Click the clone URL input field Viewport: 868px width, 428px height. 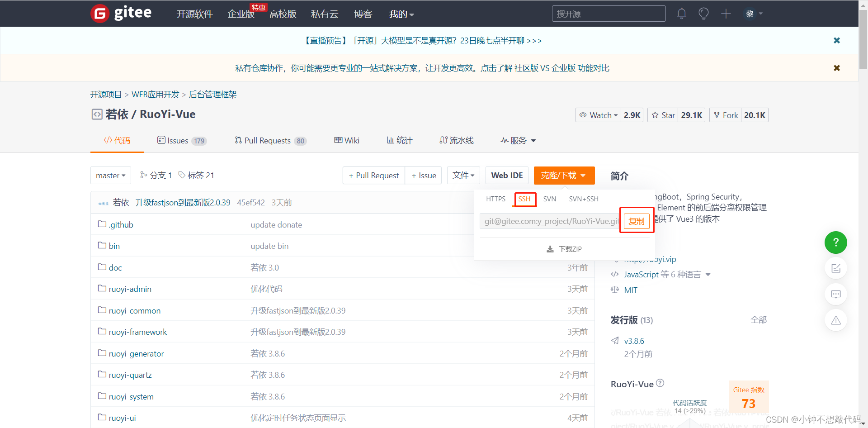[x=550, y=221]
